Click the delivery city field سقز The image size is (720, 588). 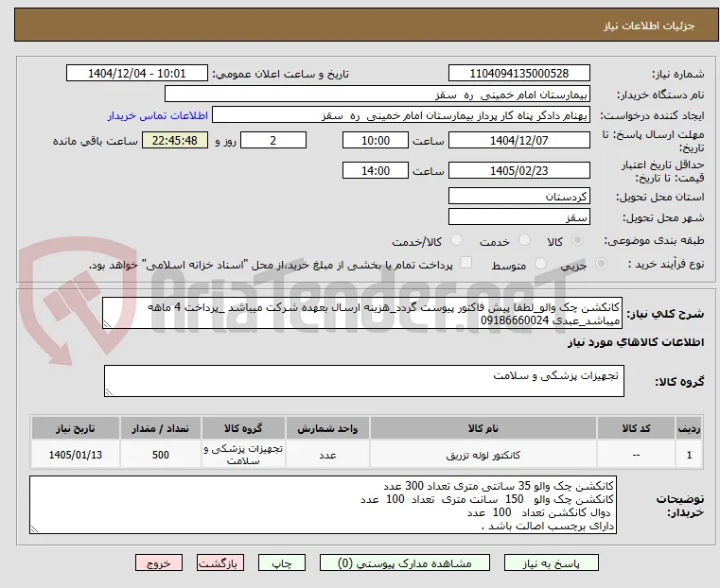(518, 216)
